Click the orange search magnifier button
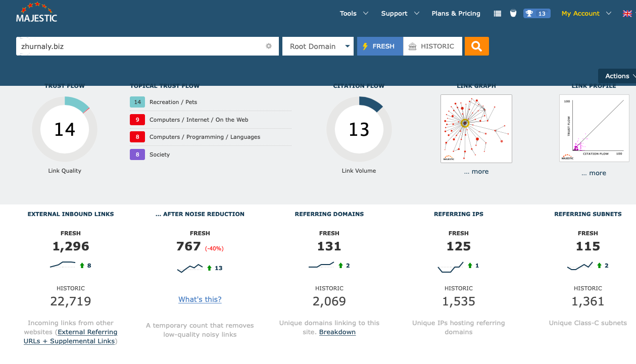636x364 pixels. click(x=476, y=46)
